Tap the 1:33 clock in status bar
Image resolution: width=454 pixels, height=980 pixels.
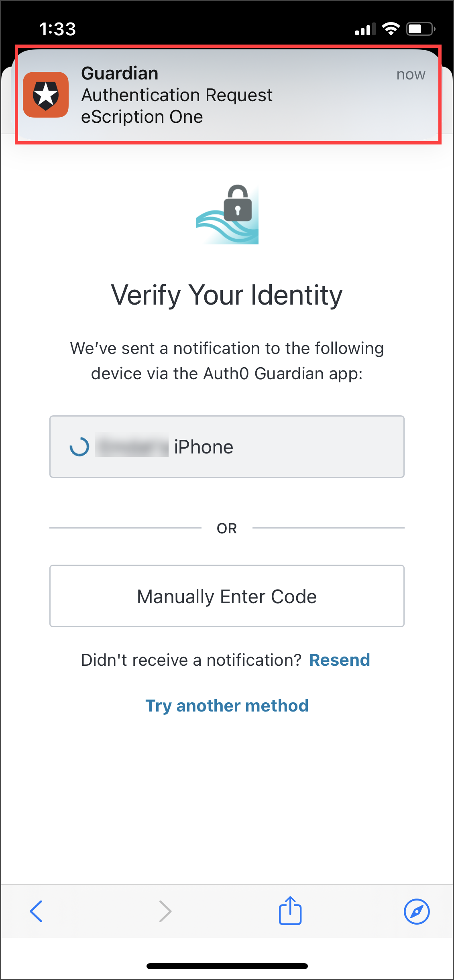(58, 29)
